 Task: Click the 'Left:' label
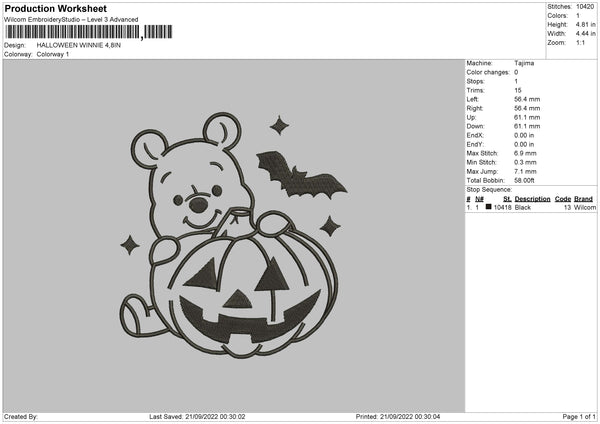(x=472, y=99)
